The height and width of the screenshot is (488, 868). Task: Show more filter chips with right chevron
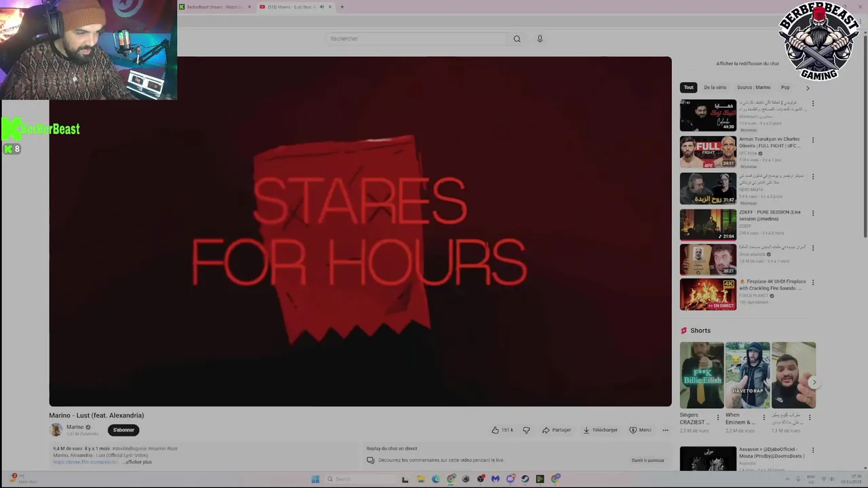click(807, 88)
